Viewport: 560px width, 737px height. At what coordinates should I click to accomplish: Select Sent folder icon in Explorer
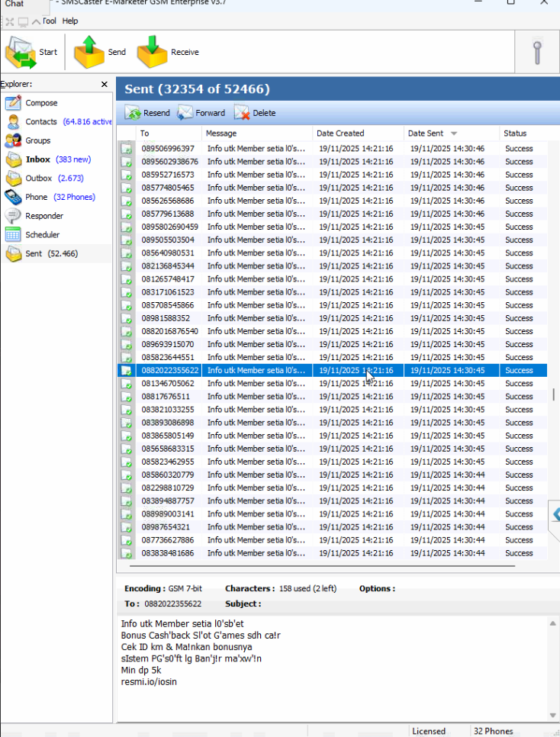coord(13,253)
